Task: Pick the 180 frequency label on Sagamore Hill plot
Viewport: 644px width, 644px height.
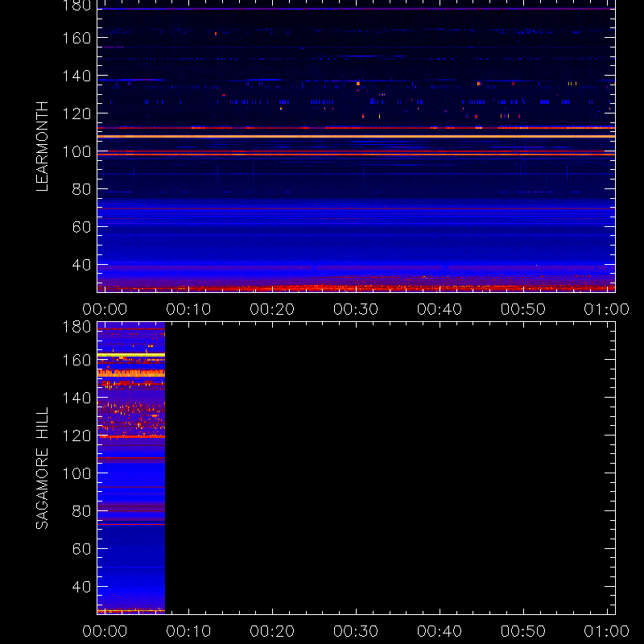Action: tap(76, 327)
